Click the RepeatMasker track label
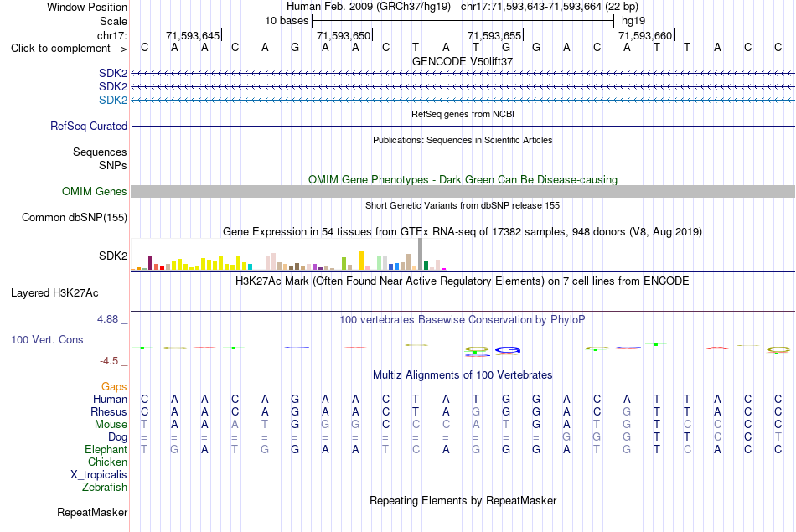This screenshot has width=796, height=532. (92, 513)
